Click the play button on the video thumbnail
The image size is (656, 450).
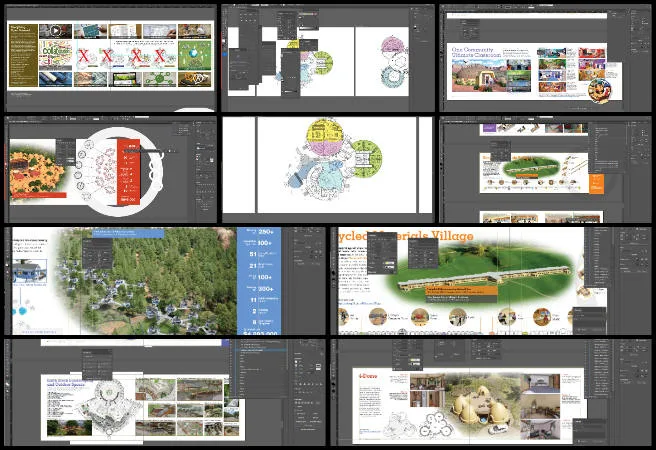pos(56,31)
